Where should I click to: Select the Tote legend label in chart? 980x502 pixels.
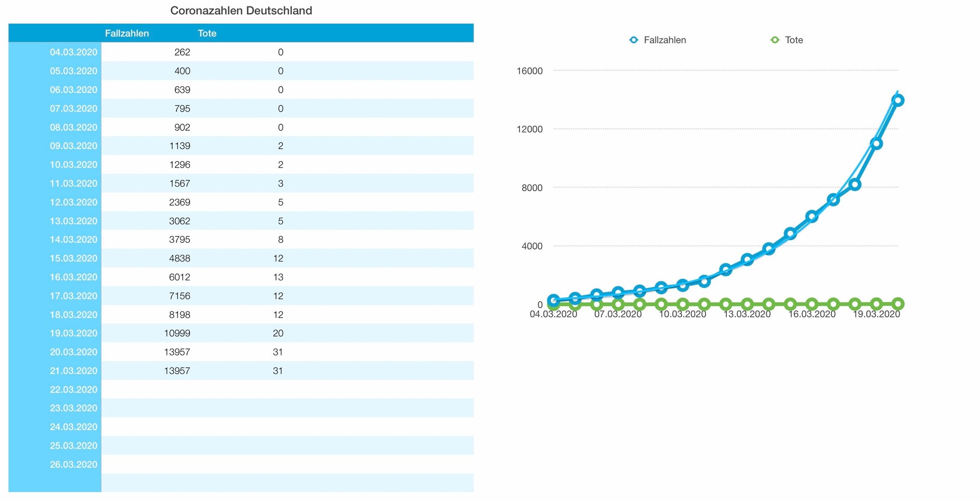click(x=794, y=40)
